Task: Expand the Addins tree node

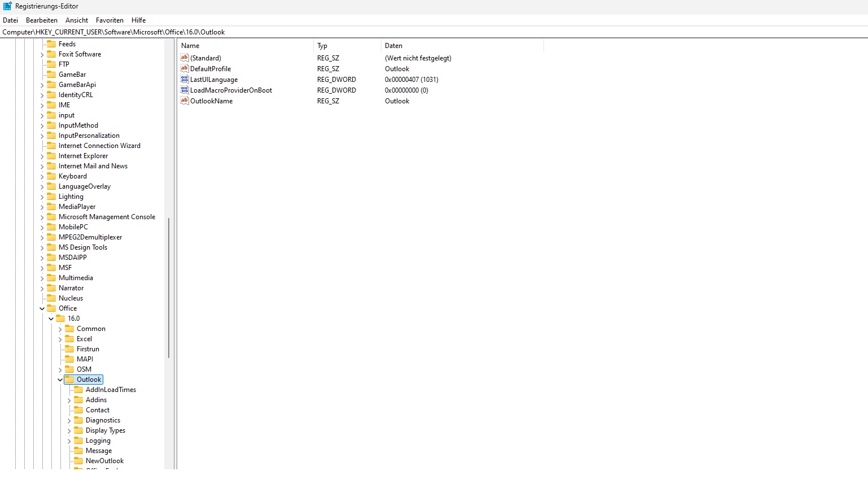Action: coord(69,400)
